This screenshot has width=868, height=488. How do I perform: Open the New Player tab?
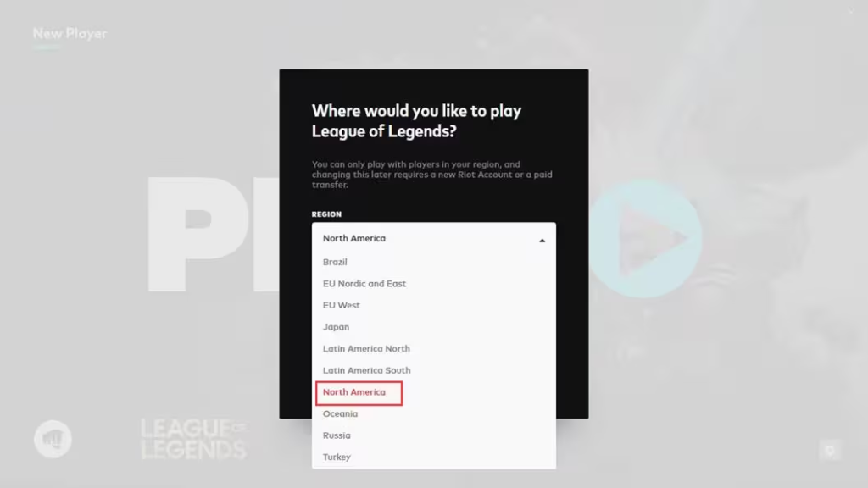[x=70, y=34]
